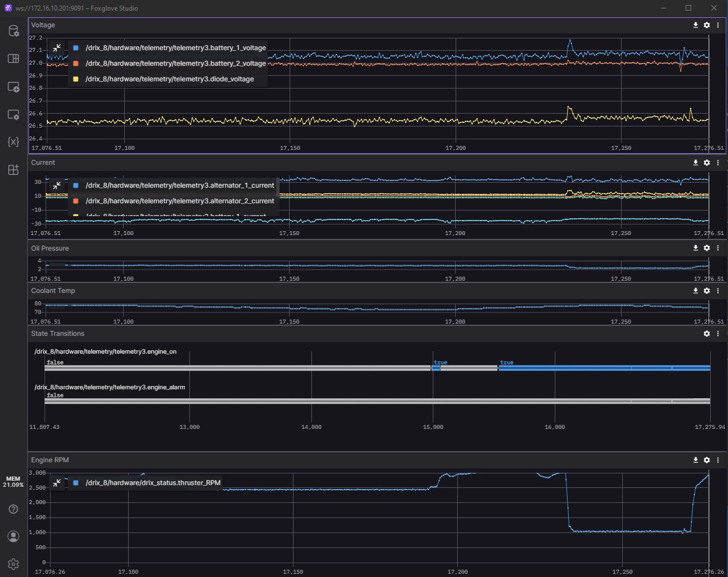Click the thruster_RPM legend color swatch
This screenshot has width=728, height=577.
coord(76,483)
